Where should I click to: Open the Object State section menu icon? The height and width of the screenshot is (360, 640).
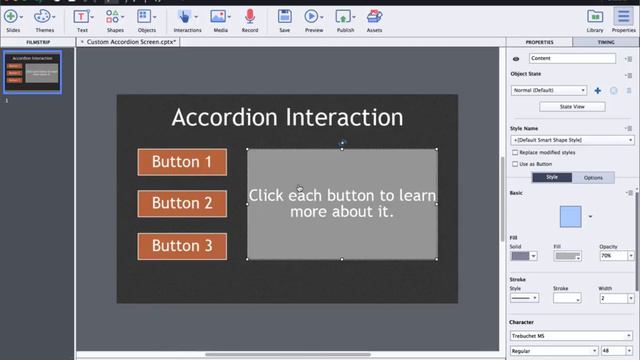(629, 75)
